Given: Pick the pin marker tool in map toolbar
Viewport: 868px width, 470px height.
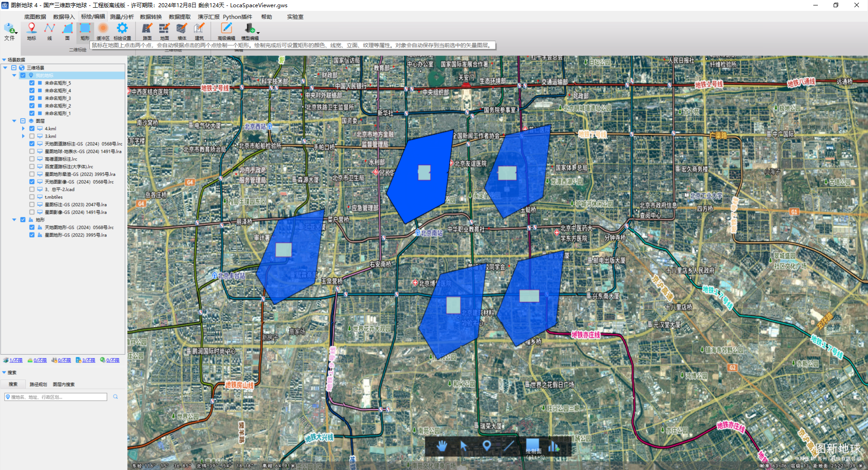Looking at the screenshot, I should coord(486,446).
